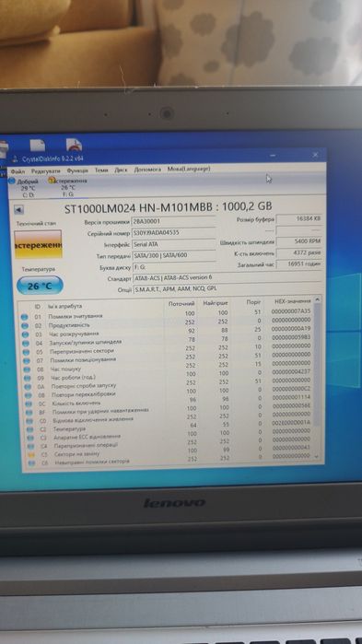Image resolution: width=362 pixels, height=644 pixels.
Task: Click the Поточний column header
Action: pyautogui.click(x=181, y=303)
